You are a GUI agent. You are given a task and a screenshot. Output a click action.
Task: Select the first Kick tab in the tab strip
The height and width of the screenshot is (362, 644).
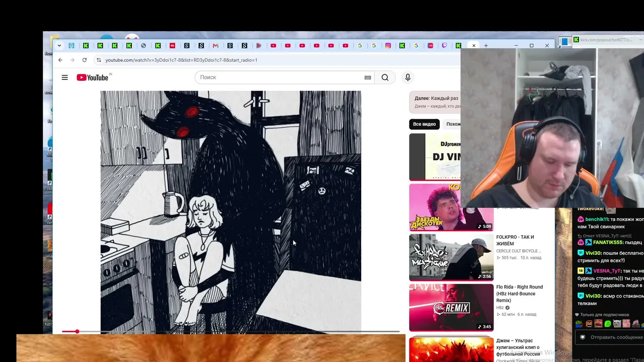coord(86,46)
